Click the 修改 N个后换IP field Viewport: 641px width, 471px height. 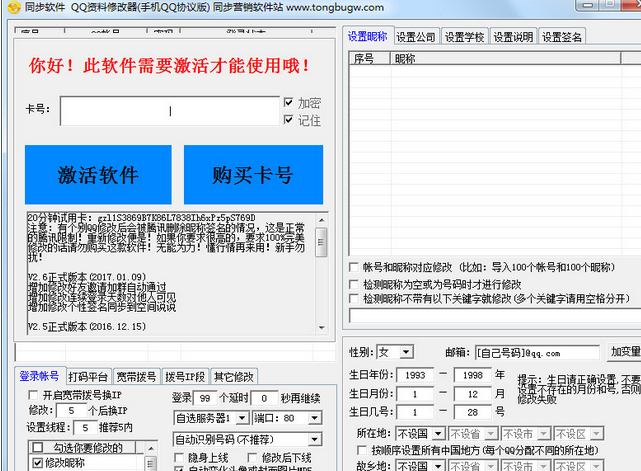point(71,410)
